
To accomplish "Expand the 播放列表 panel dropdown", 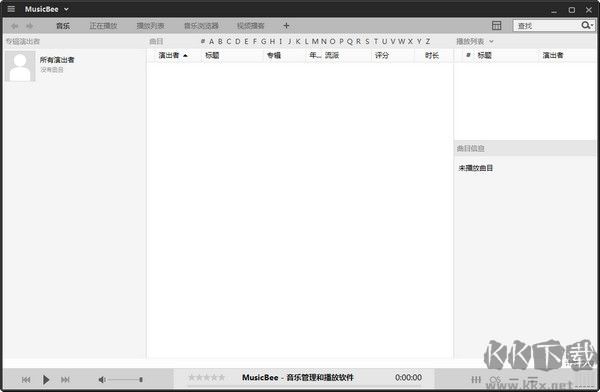I will [491, 41].
